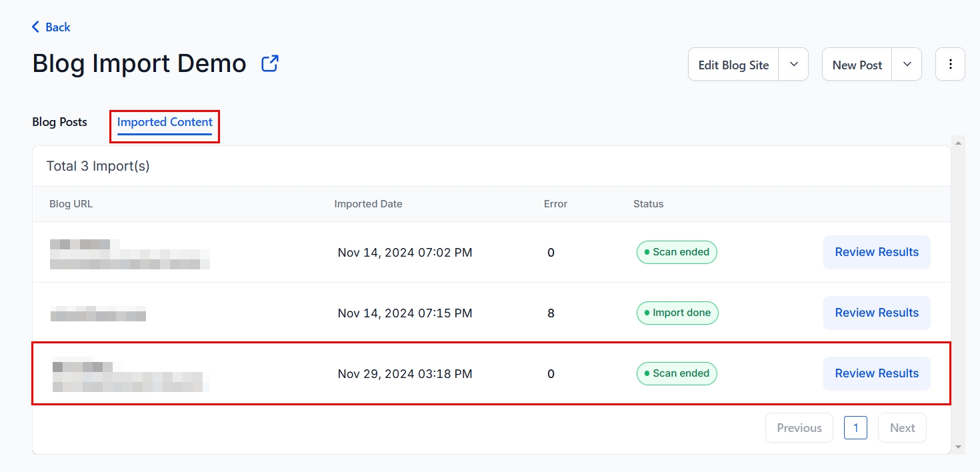Click the Blog URL column header

71,204
